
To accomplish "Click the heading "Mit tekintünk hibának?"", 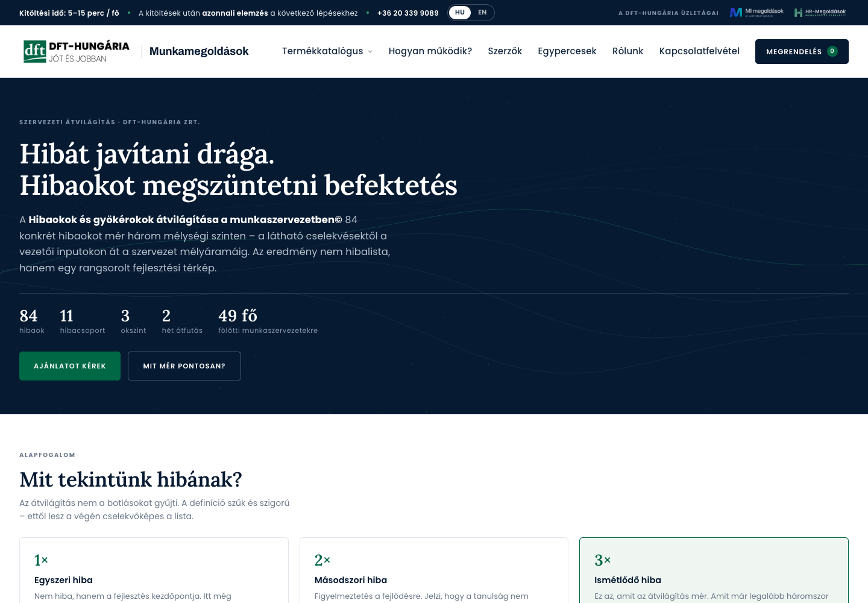I will click(x=131, y=479).
